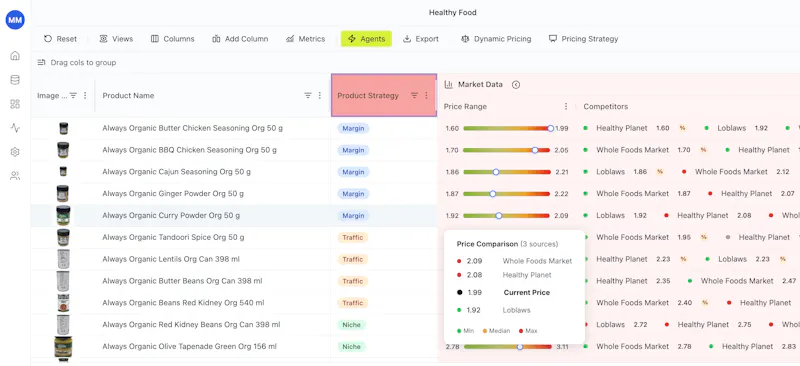Click the Export button
This screenshot has height=366, width=800.
coord(420,39)
